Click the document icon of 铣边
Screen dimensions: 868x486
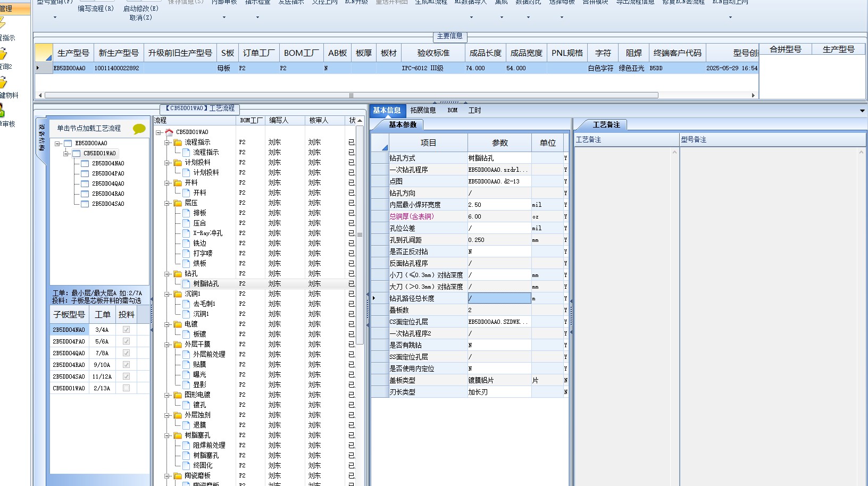click(186, 243)
